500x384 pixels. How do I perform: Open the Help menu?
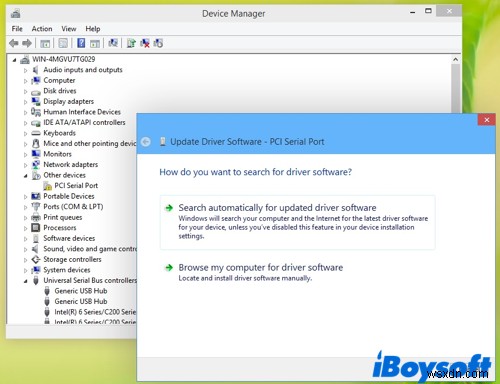[x=93, y=29]
